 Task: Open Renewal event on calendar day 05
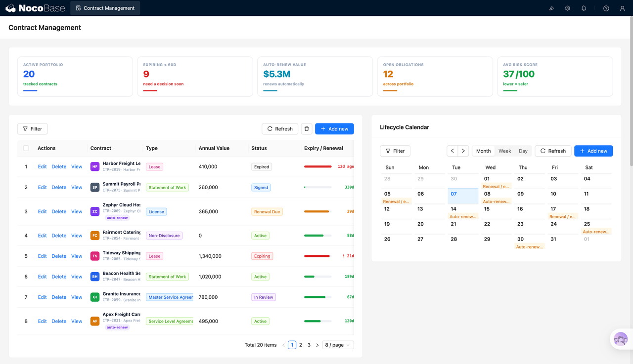396,202
